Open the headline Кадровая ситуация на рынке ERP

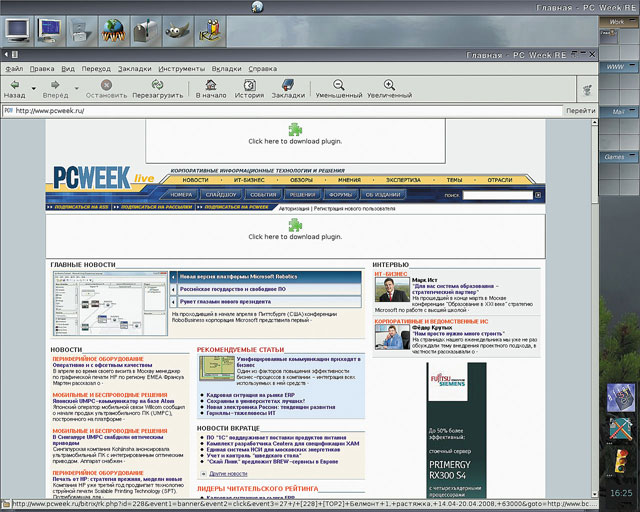250,395
